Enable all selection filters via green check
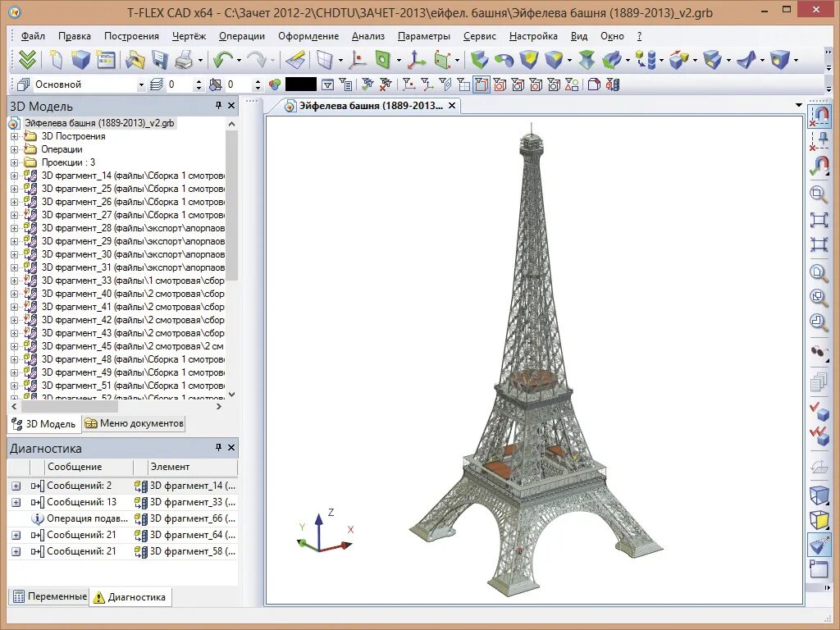 [x=367, y=84]
